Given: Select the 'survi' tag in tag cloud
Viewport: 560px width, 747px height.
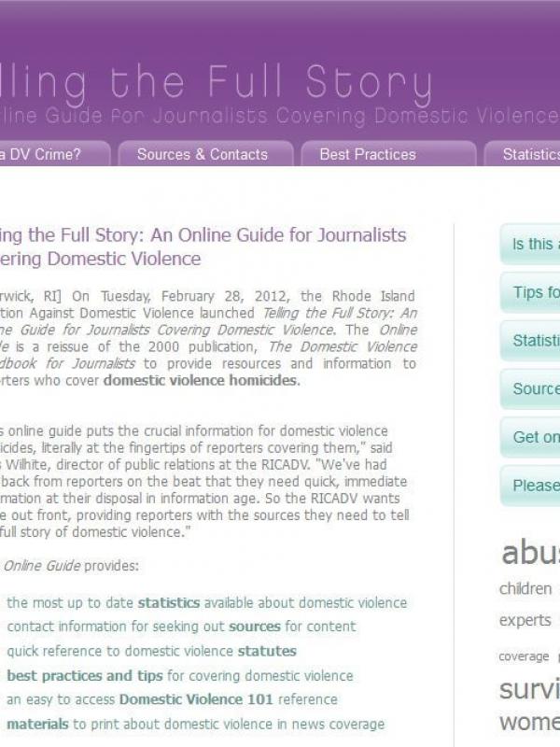Looking at the screenshot, I should [529, 689].
